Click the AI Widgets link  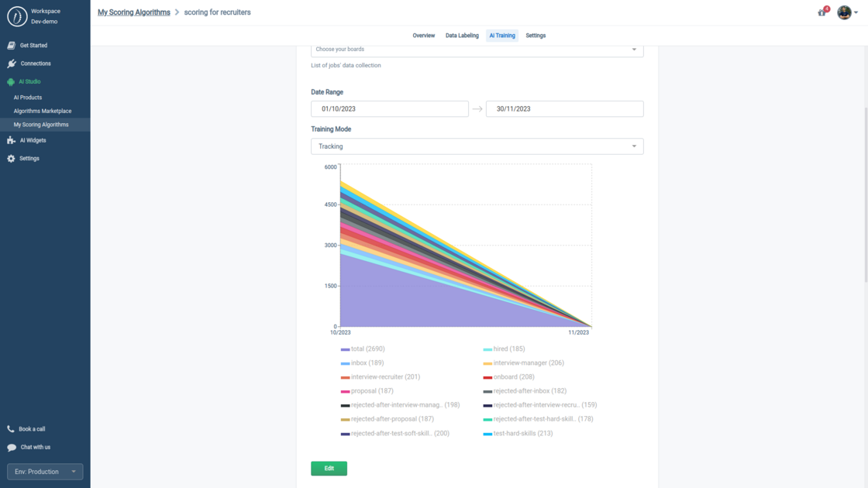click(x=33, y=140)
